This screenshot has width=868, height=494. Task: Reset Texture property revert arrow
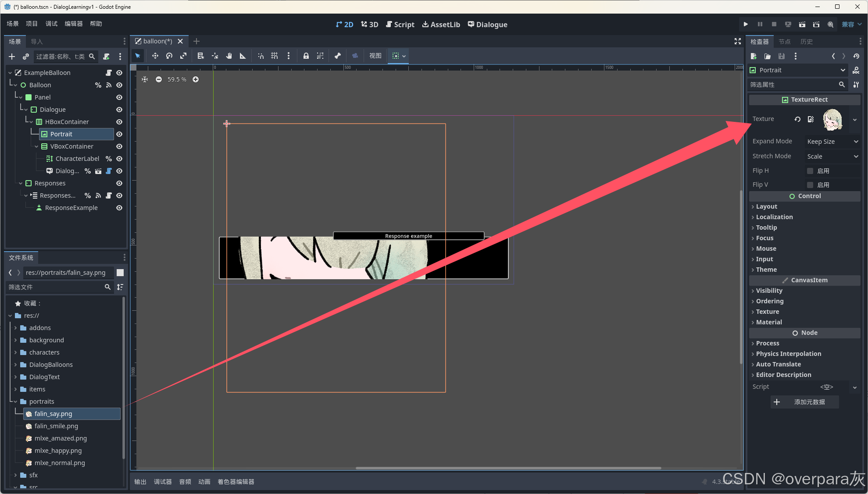(x=797, y=119)
